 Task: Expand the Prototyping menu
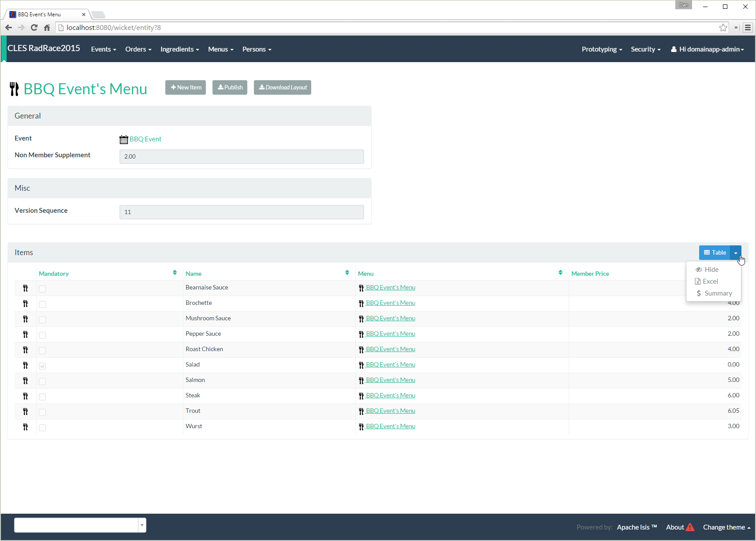click(602, 49)
